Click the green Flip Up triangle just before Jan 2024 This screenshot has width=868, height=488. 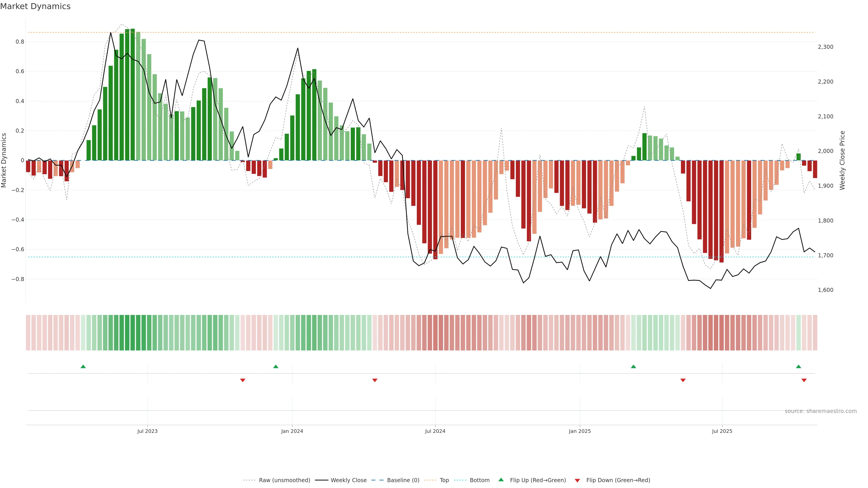click(x=276, y=366)
